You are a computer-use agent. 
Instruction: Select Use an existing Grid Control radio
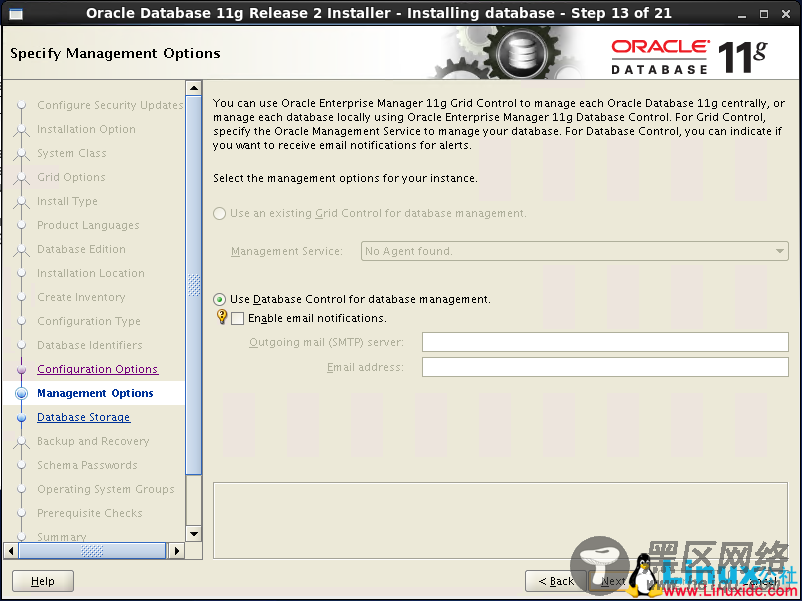point(219,213)
